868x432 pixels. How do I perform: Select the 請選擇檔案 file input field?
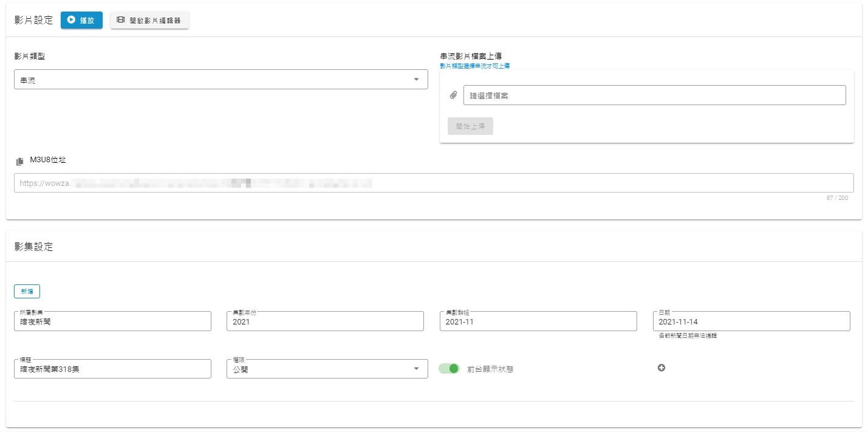(x=655, y=95)
